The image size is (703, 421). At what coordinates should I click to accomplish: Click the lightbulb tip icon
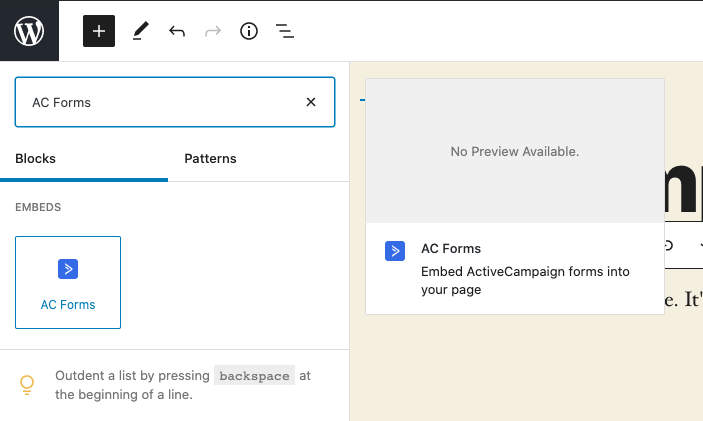tap(27, 385)
